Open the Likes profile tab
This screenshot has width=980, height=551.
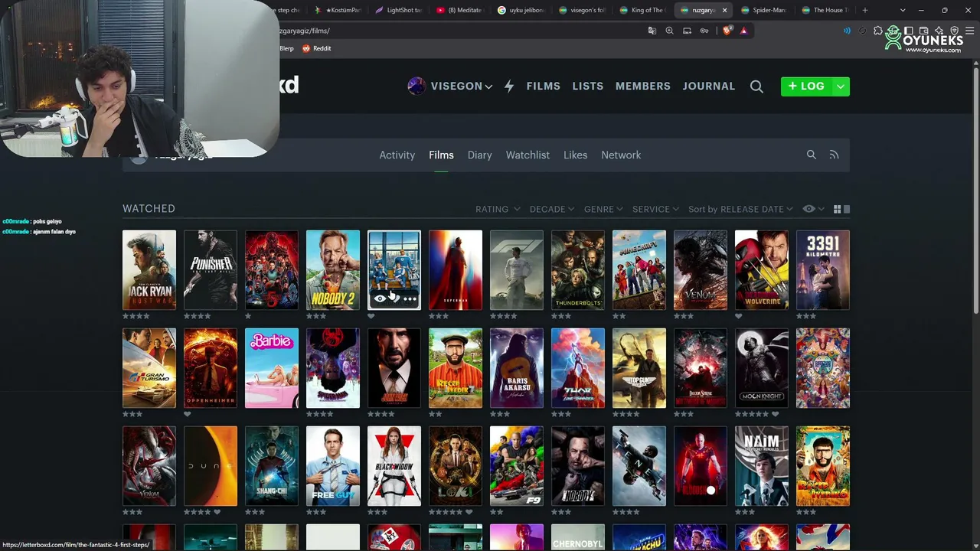(575, 155)
